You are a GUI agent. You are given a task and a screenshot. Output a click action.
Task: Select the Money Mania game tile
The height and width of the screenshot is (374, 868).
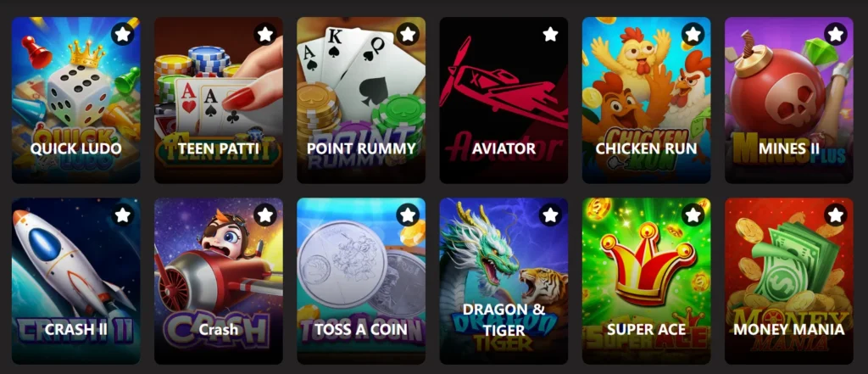coord(789,281)
